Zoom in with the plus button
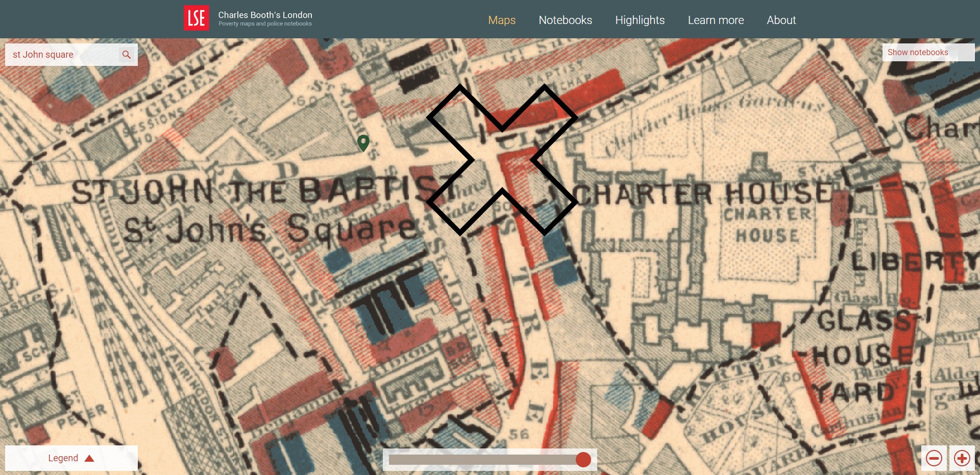980x475 pixels. tap(962, 458)
